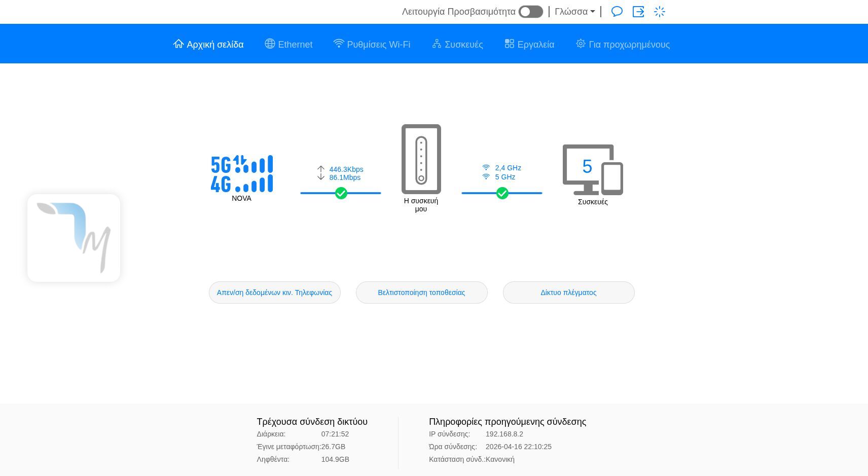Image resolution: width=868 pixels, height=476 pixels.
Task: Click the green checkmark on internet link
Action: 341,193
